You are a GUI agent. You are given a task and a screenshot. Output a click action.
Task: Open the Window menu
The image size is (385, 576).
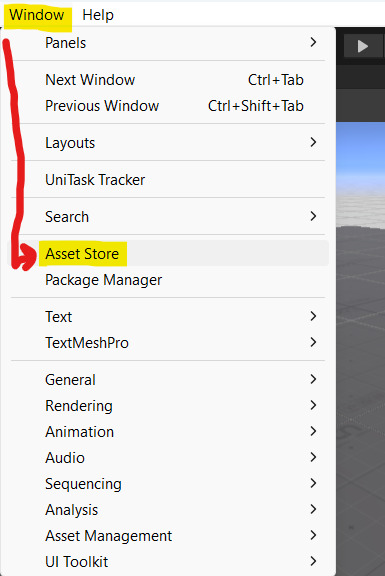(x=37, y=15)
